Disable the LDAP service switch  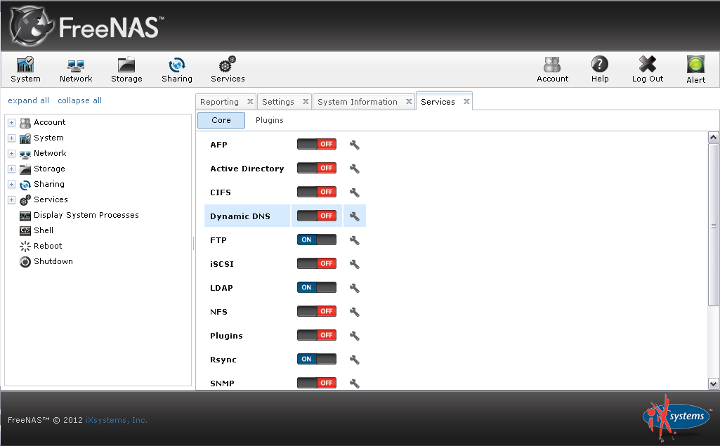(x=316, y=288)
